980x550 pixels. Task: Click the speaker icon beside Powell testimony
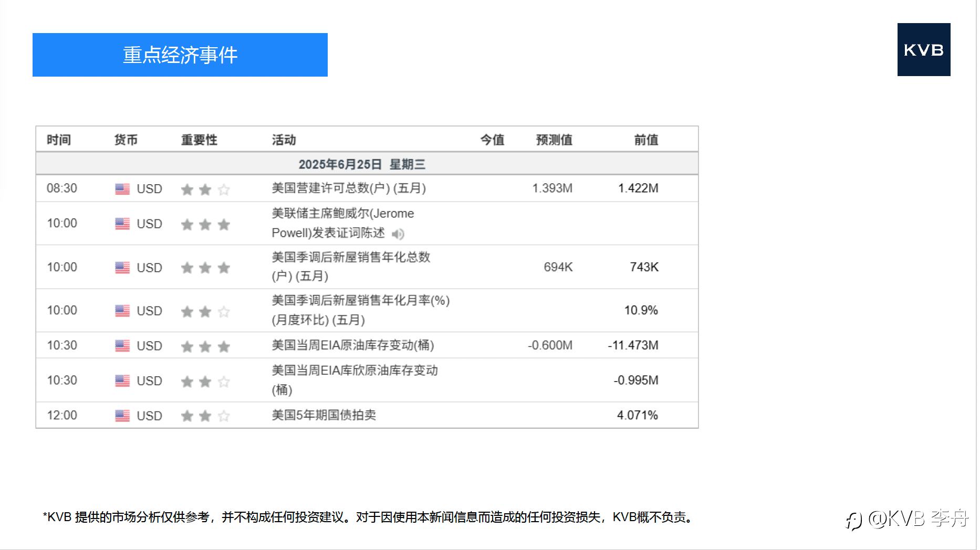[x=398, y=234]
